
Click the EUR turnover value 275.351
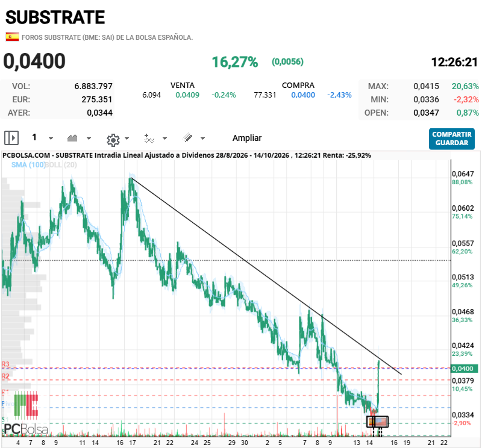coord(97,99)
